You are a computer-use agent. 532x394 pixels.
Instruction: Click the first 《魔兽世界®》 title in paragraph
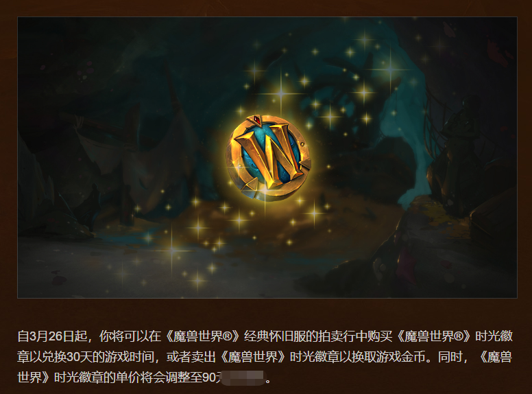pos(202,336)
